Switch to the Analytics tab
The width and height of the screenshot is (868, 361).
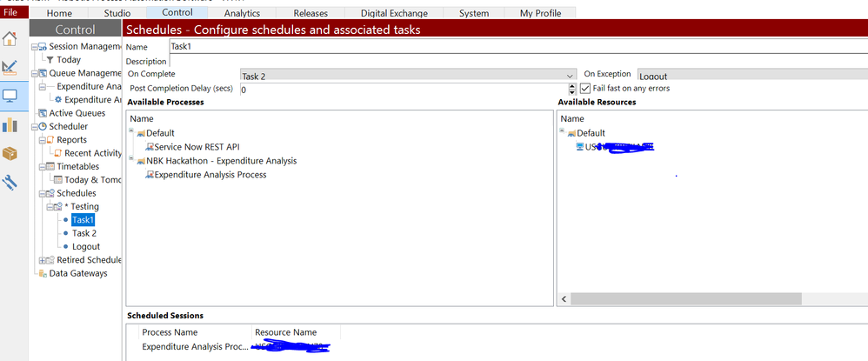242,13
